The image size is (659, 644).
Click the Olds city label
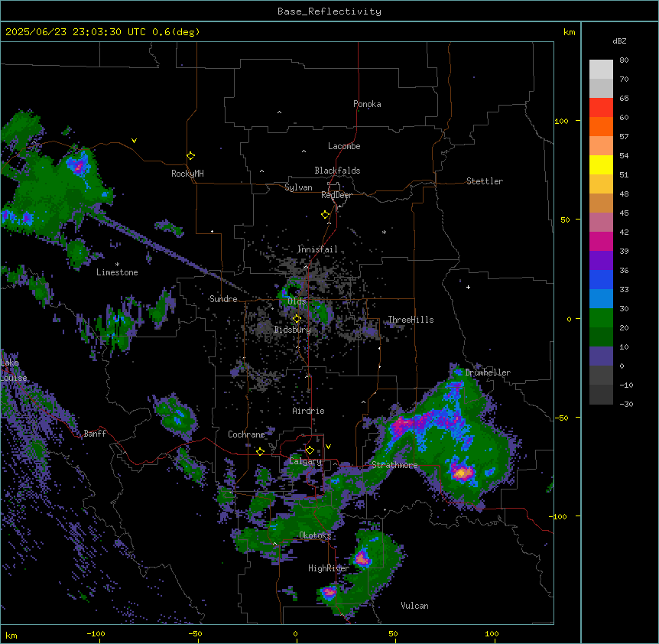(297, 301)
